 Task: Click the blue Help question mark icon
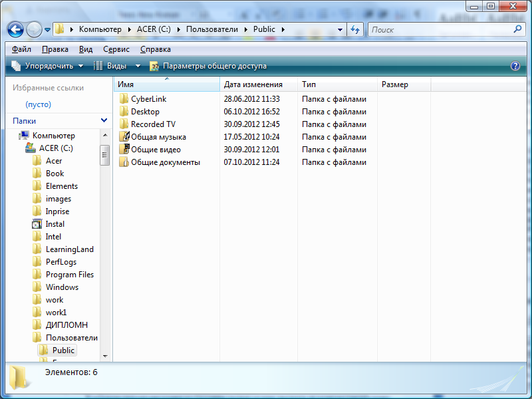[x=515, y=66]
